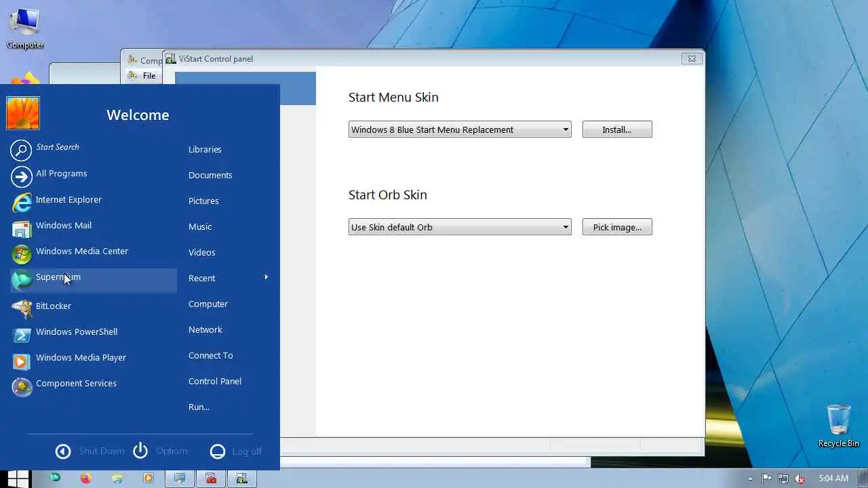This screenshot has width=868, height=488.
Task: Open Pictures from the start menu
Action: tap(203, 201)
